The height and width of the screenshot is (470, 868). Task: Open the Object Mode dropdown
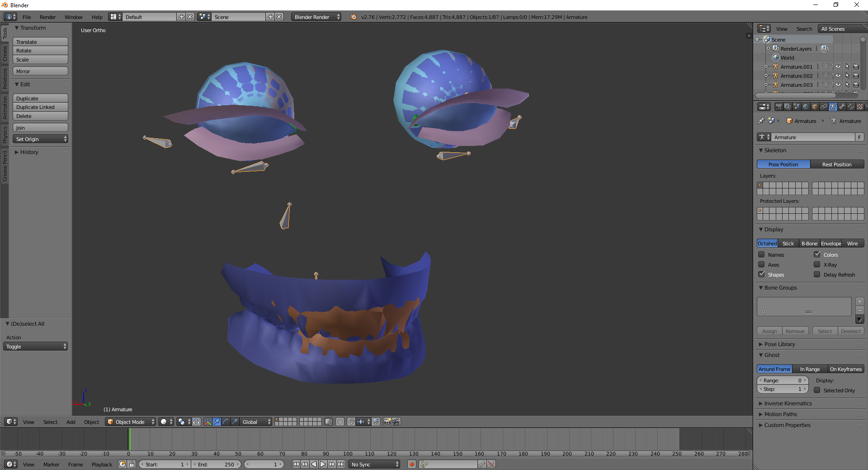[130, 422]
